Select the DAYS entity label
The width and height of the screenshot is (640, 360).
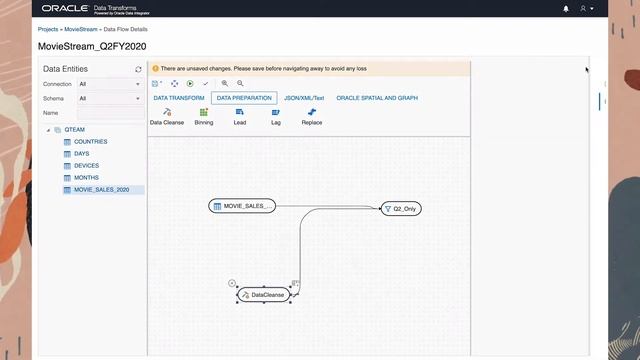pos(82,153)
